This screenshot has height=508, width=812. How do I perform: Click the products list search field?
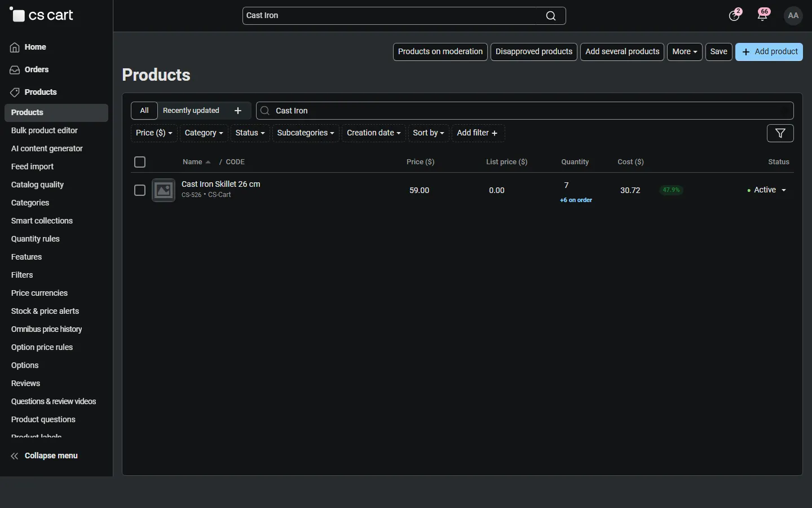[x=525, y=111]
